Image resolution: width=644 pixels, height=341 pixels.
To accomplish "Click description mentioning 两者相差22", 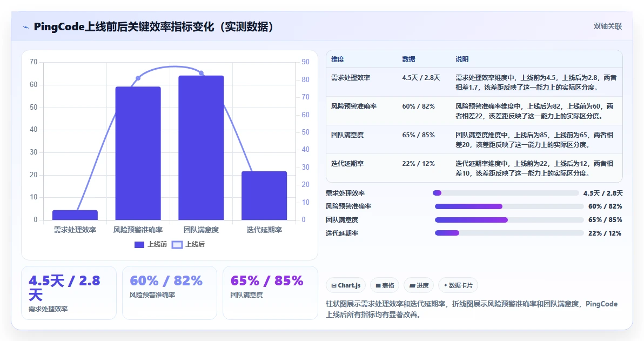I will click(x=534, y=111).
